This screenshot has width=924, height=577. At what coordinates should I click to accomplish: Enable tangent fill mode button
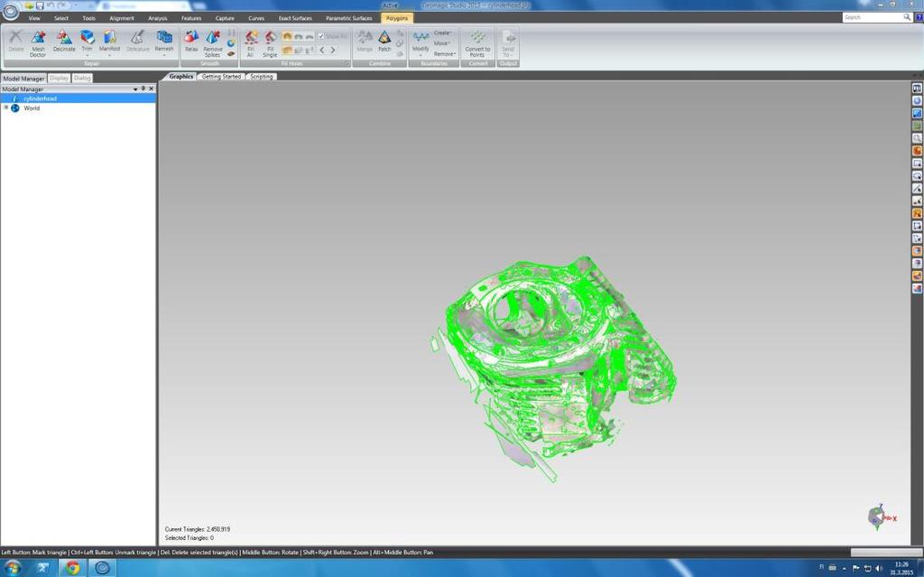[298, 36]
